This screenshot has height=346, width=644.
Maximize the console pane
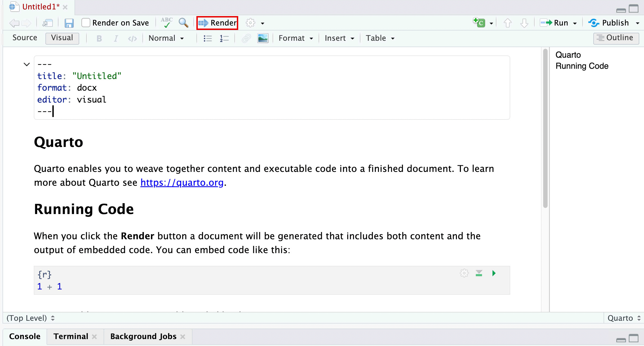[634, 338]
